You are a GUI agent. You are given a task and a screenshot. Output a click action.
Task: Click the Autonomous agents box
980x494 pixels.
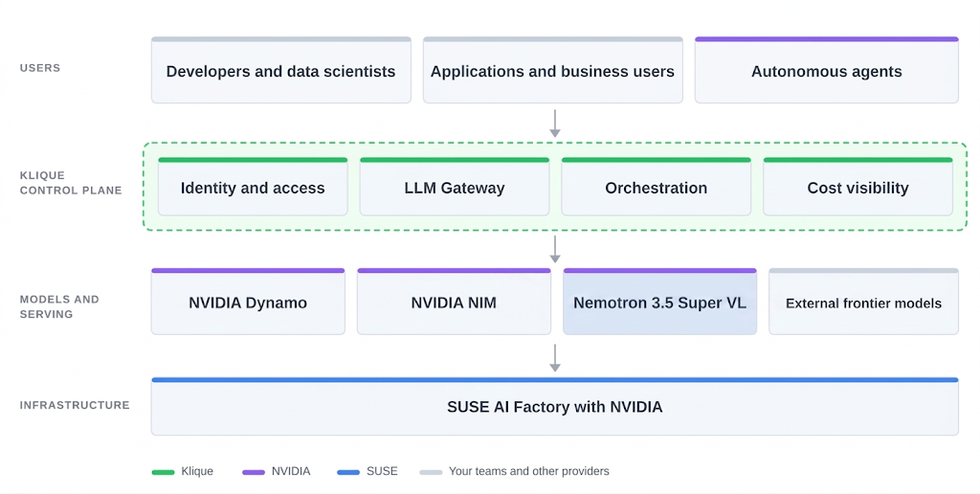click(x=826, y=70)
